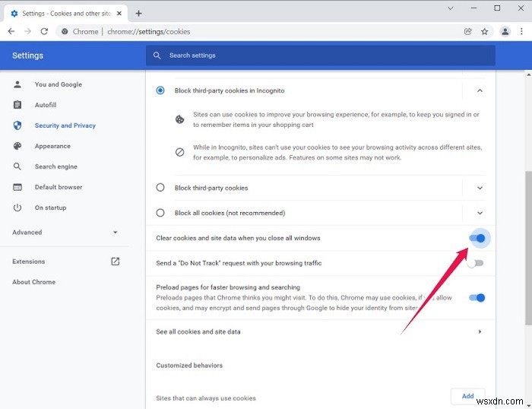Select the Block third-party cookies radio
Screen dimensions: 532x409
(160, 187)
